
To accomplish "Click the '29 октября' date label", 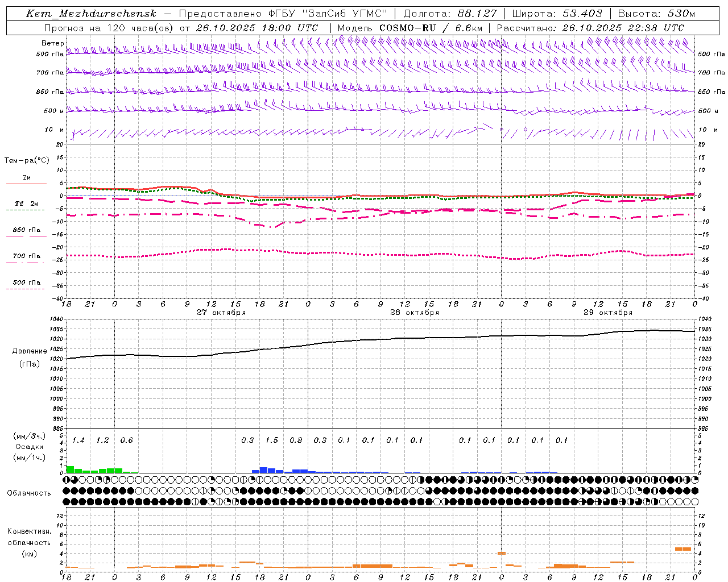I will pyautogui.click(x=608, y=313).
